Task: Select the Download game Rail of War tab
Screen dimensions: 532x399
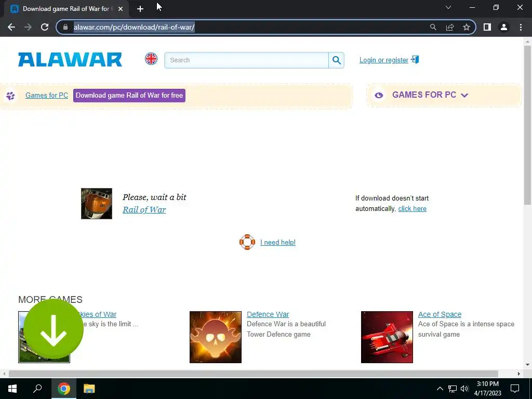Action: pyautogui.click(x=66, y=9)
